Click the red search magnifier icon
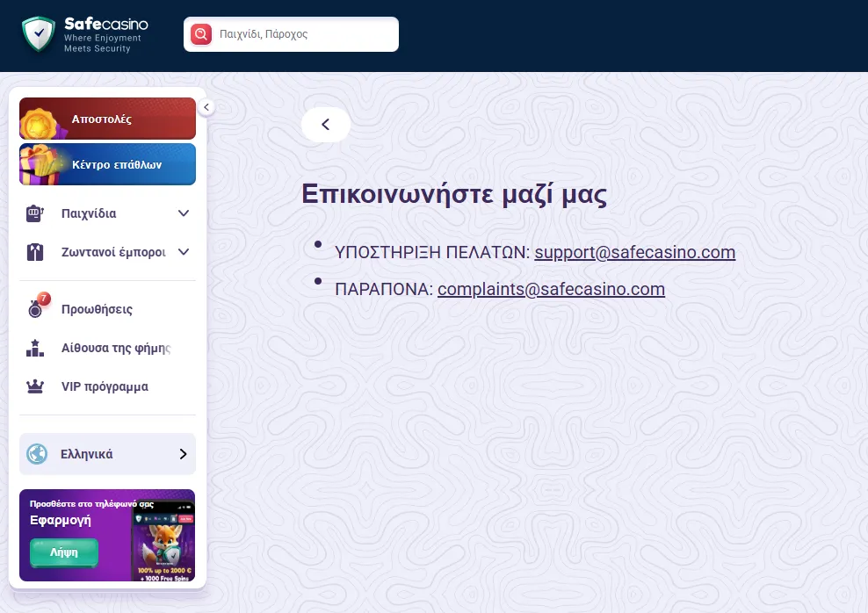The height and width of the screenshot is (613, 868). (x=201, y=34)
